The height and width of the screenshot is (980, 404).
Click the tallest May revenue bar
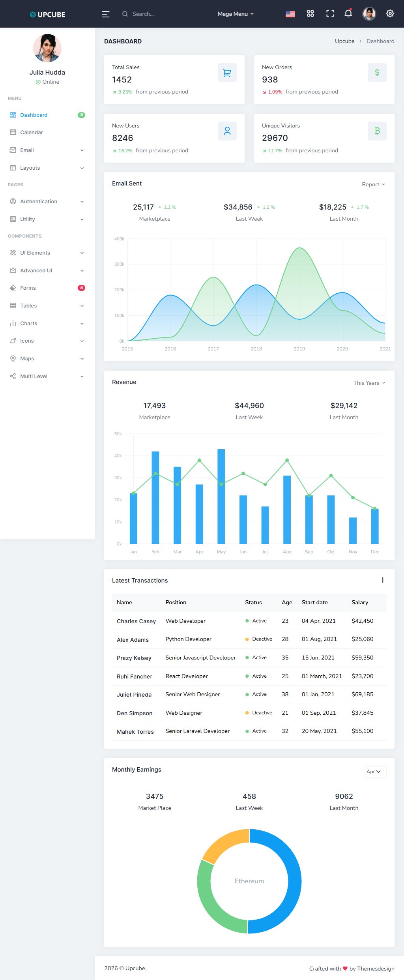pos(221,497)
